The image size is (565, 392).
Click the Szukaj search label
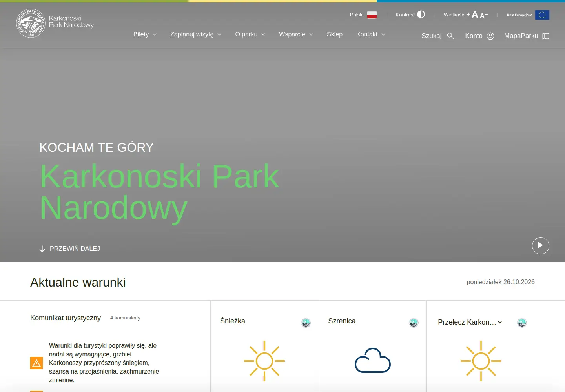tap(432, 36)
